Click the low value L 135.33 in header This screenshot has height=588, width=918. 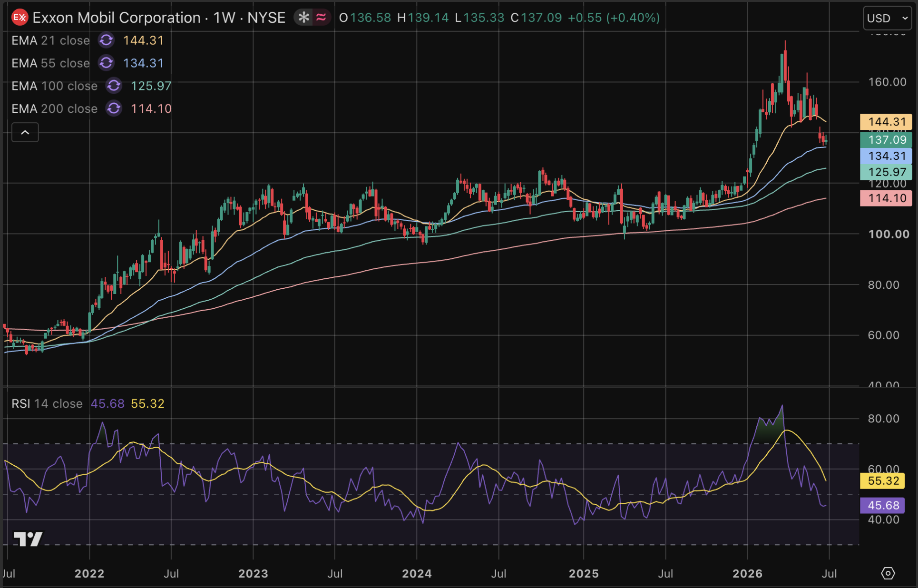tap(479, 18)
